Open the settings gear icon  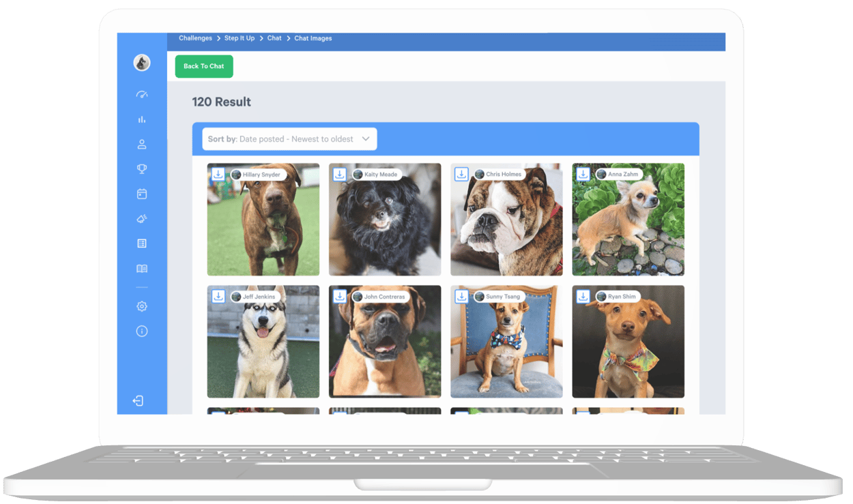[x=142, y=306]
